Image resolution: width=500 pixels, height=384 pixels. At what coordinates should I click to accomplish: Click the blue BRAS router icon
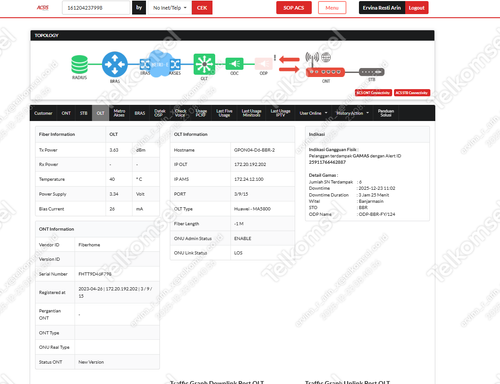coord(115,64)
